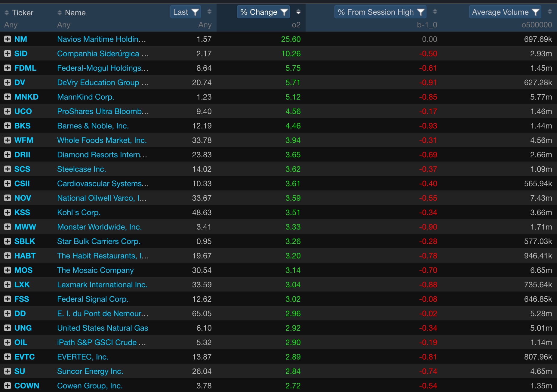Open the Steelcase Inc. link
The width and height of the screenshot is (557, 392).
click(82, 169)
